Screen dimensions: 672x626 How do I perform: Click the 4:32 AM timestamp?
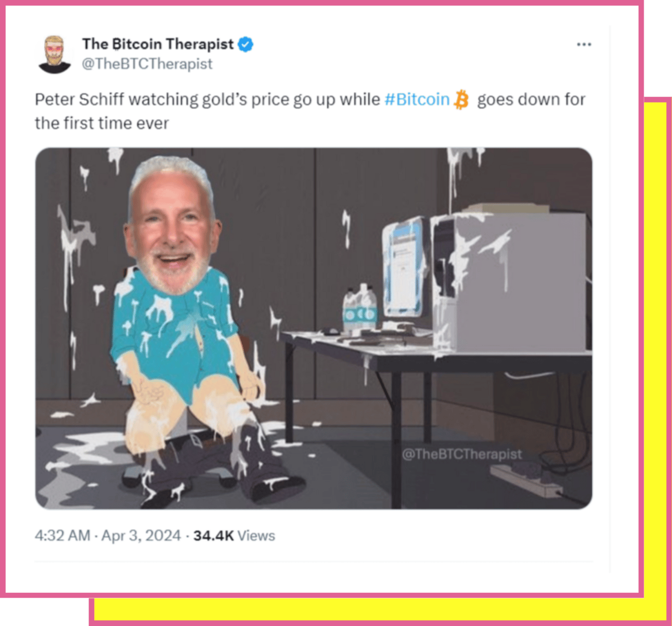click(x=62, y=536)
